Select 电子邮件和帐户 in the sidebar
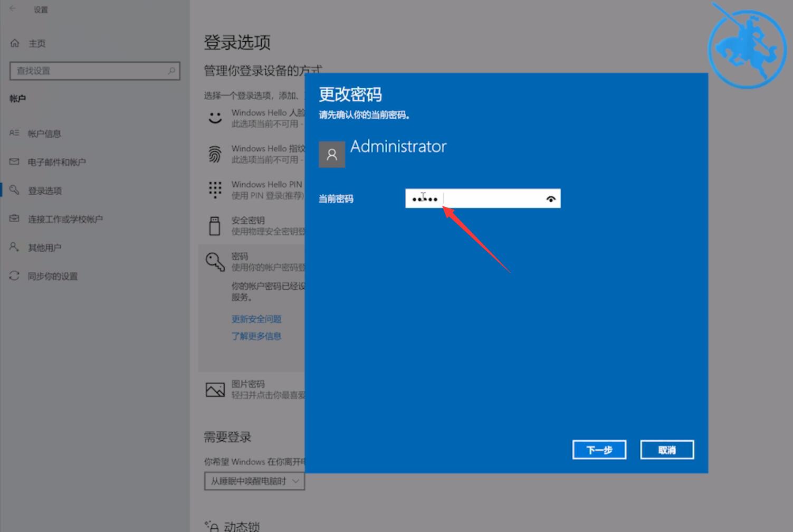The image size is (793, 532). coord(56,162)
